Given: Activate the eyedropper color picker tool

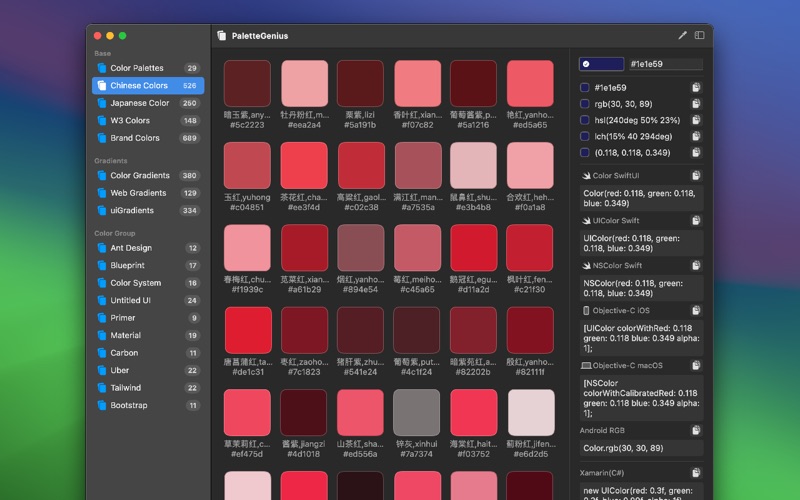Looking at the screenshot, I should [x=683, y=35].
